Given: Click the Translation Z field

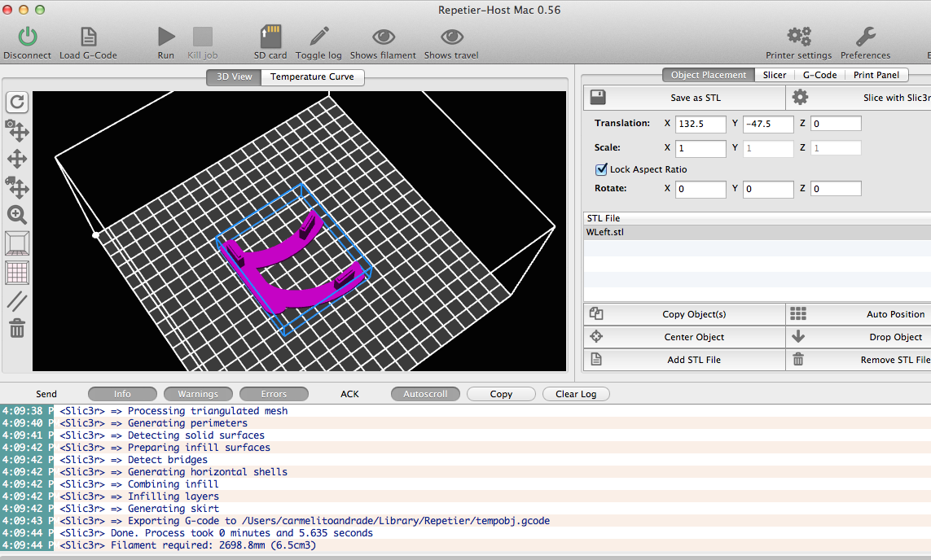Looking at the screenshot, I should [x=836, y=124].
